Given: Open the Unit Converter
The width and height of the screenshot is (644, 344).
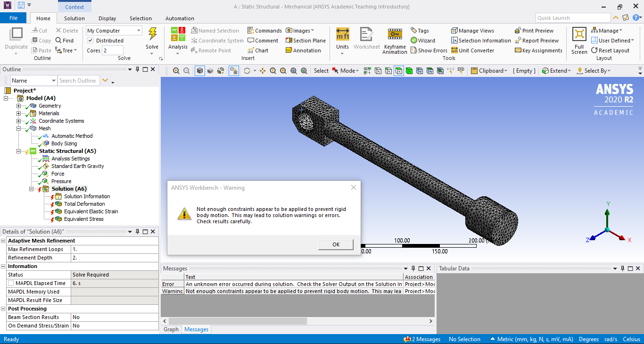Looking at the screenshot, I should click(473, 50).
